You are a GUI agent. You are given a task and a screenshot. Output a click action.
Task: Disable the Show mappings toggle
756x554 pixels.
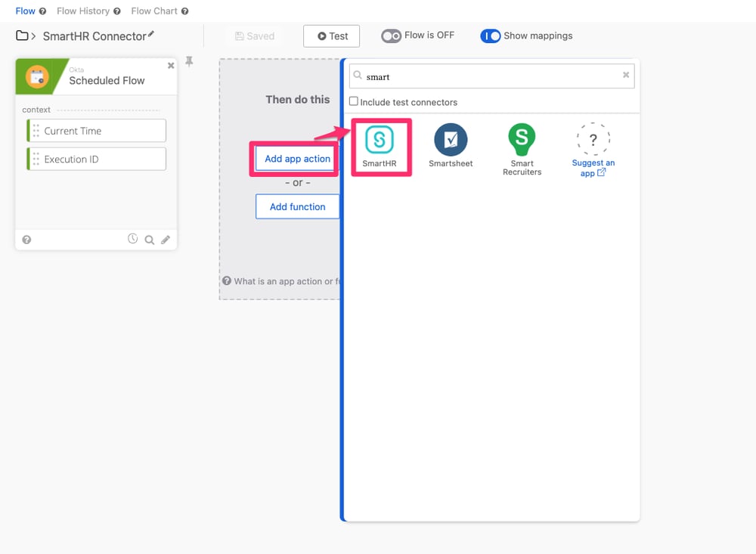click(x=491, y=36)
